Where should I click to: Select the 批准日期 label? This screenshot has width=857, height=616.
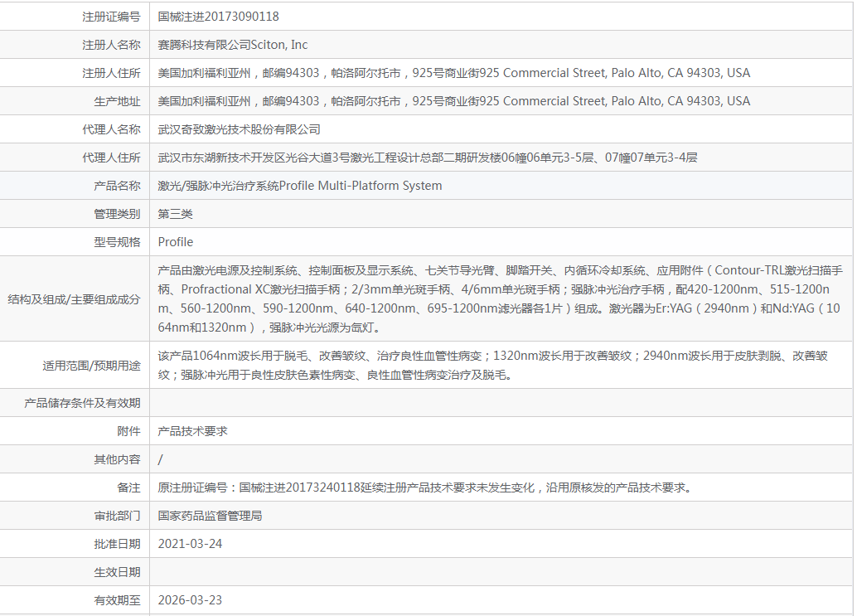(117, 545)
